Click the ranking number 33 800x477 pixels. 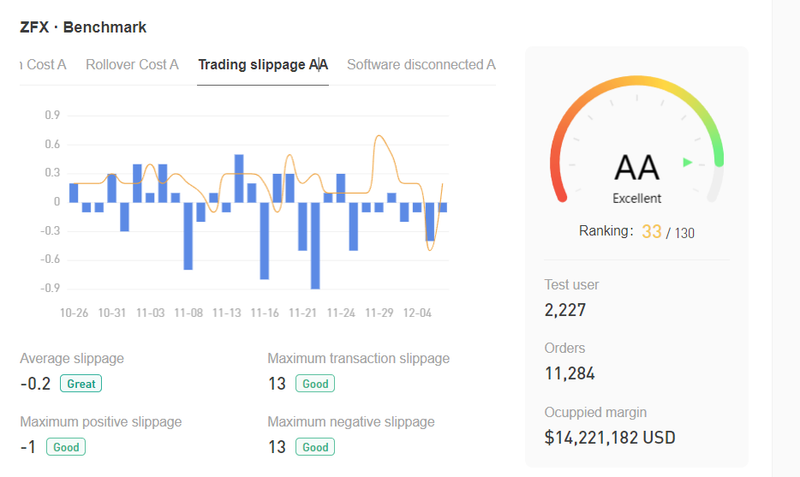pyautogui.click(x=652, y=232)
